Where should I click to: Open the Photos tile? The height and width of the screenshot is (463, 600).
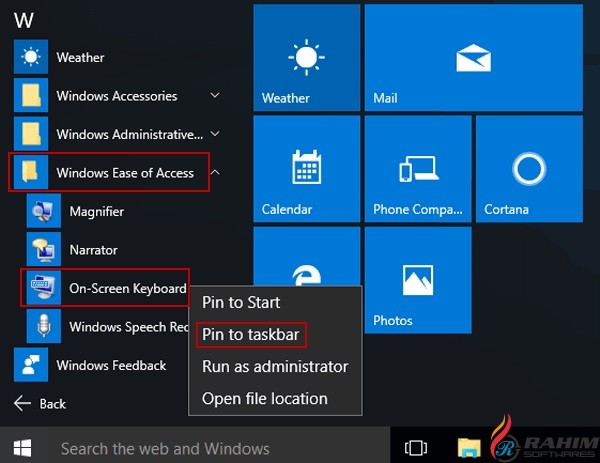pos(418,280)
